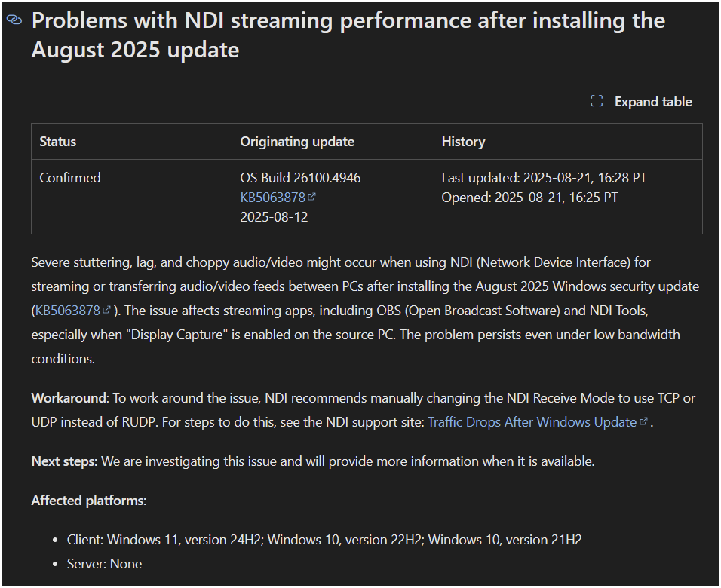Open the KB5063878 link in the table
721x588 pixels.
pyautogui.click(x=273, y=198)
